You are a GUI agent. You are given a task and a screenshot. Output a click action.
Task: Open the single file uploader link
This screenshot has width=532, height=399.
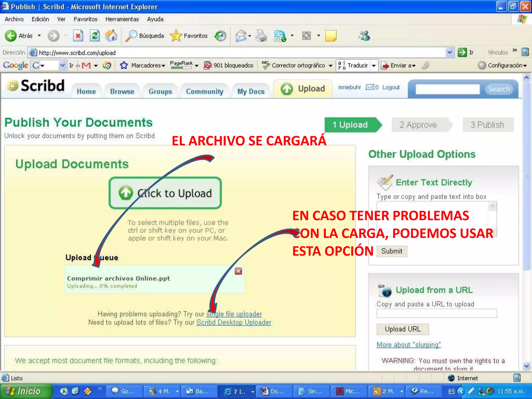pyautogui.click(x=234, y=314)
